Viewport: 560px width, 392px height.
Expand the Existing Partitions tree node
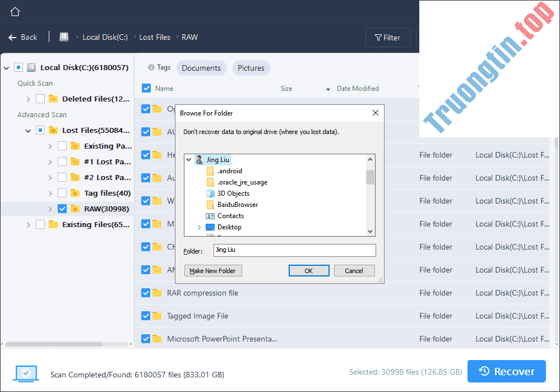tap(49, 146)
